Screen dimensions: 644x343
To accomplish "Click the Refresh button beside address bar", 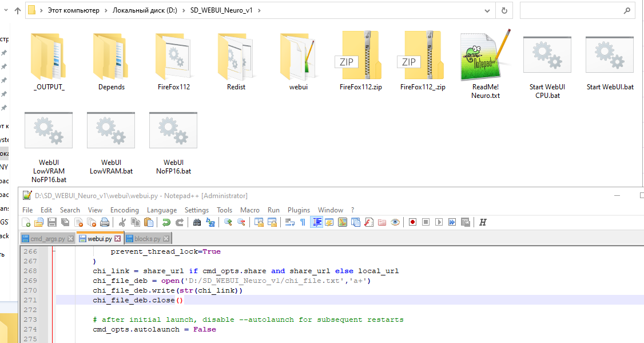I will pos(503,10).
